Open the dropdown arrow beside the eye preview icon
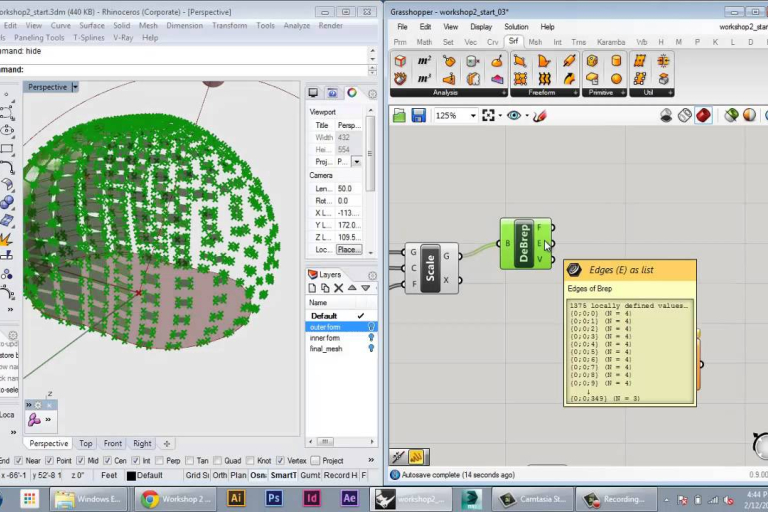 click(527, 116)
